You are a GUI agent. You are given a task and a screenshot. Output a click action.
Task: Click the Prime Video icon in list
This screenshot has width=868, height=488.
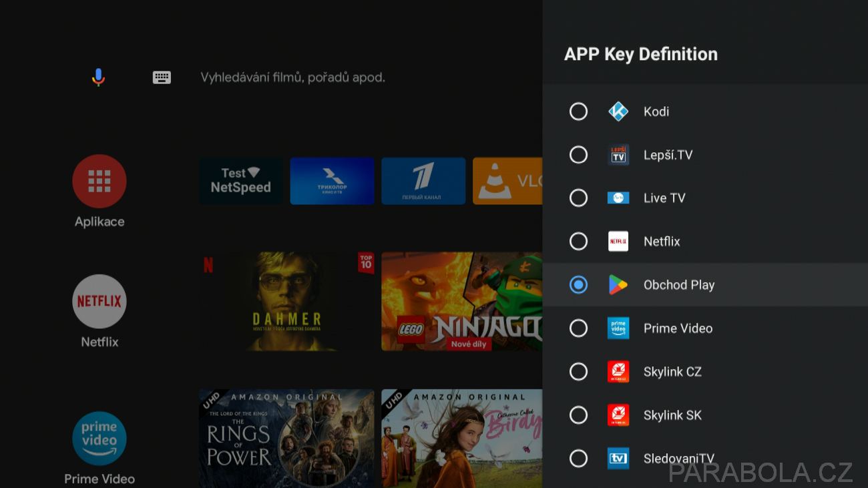[618, 328]
